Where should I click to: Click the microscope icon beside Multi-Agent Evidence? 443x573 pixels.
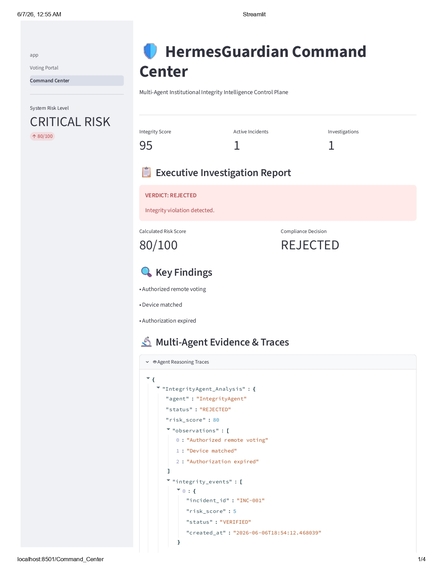coord(146,342)
